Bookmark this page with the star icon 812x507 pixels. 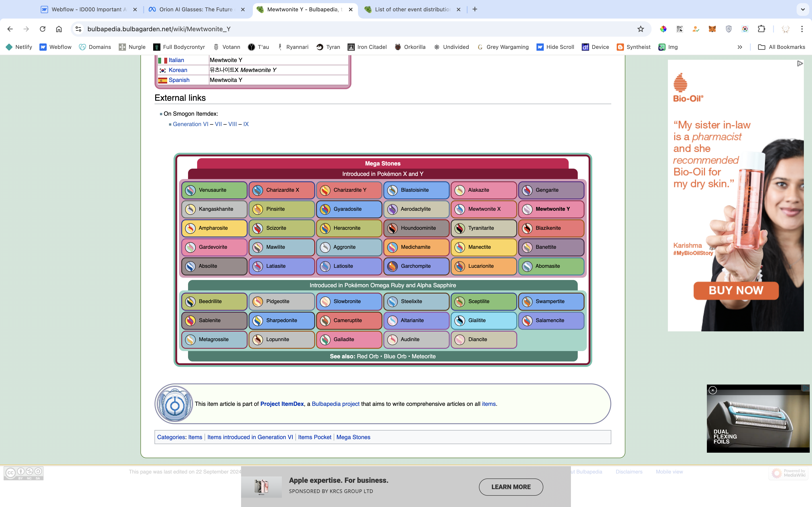click(640, 29)
